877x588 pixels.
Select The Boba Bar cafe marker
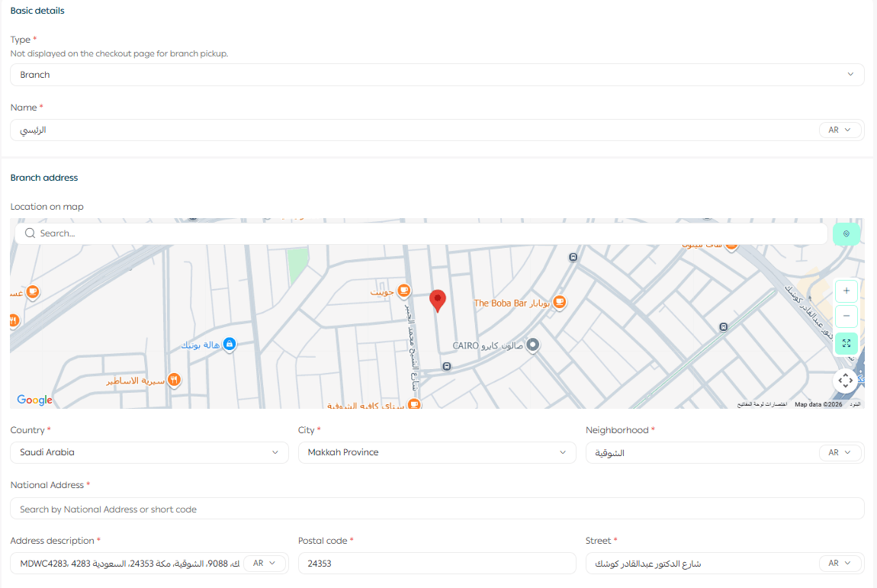559,303
